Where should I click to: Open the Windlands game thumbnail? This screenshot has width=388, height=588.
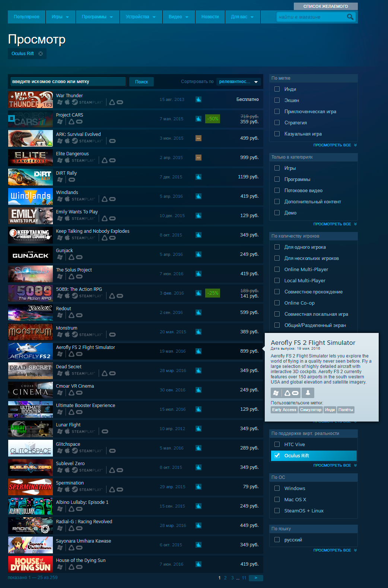click(x=31, y=196)
